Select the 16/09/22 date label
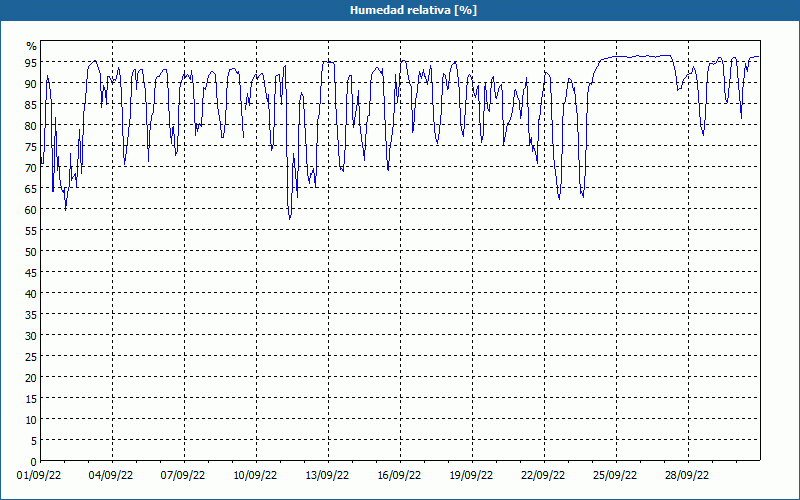Viewport: 800px width, 500px height. click(x=399, y=476)
